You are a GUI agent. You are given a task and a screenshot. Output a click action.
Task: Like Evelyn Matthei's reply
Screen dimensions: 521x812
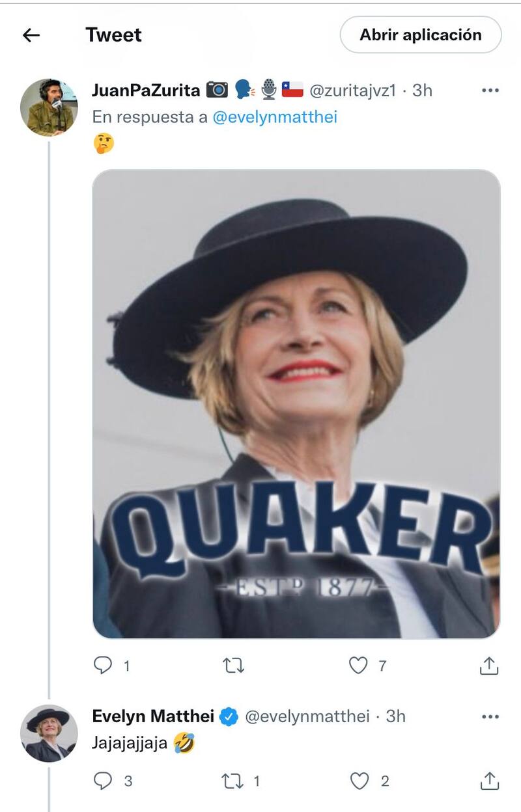pos(359,781)
